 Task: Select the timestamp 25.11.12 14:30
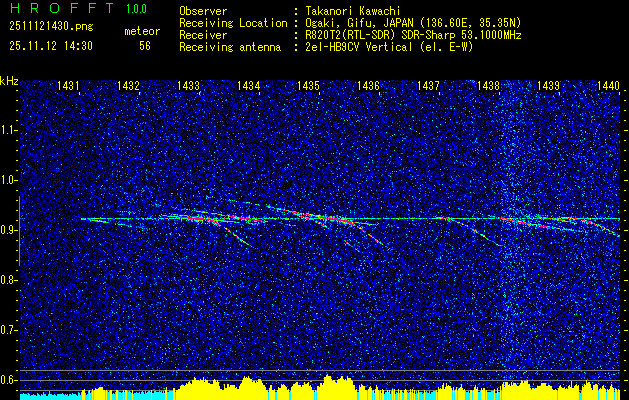51,46
